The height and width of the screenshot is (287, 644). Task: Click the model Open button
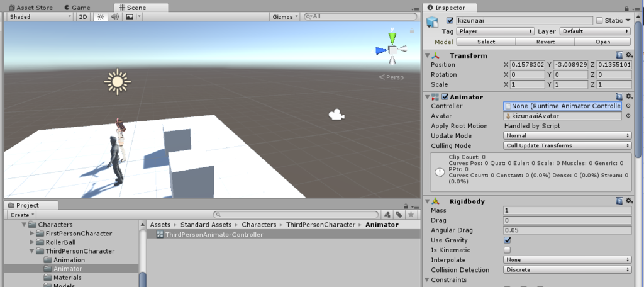[602, 42]
